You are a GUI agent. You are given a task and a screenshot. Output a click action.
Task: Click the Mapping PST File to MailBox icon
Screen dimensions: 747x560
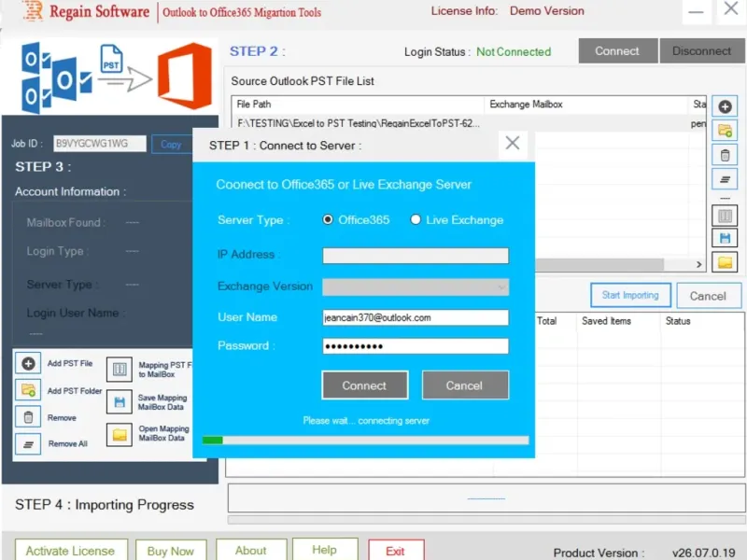120,369
